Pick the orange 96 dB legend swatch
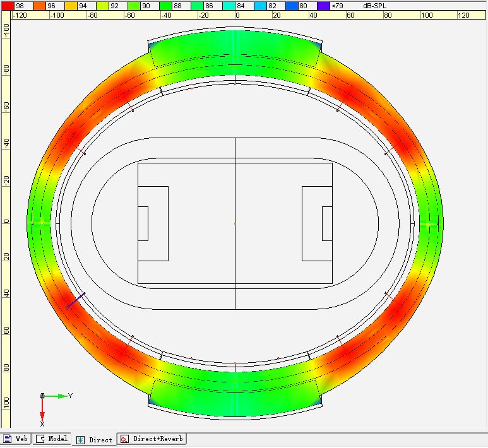This screenshot has width=488, height=448. tap(39, 5)
